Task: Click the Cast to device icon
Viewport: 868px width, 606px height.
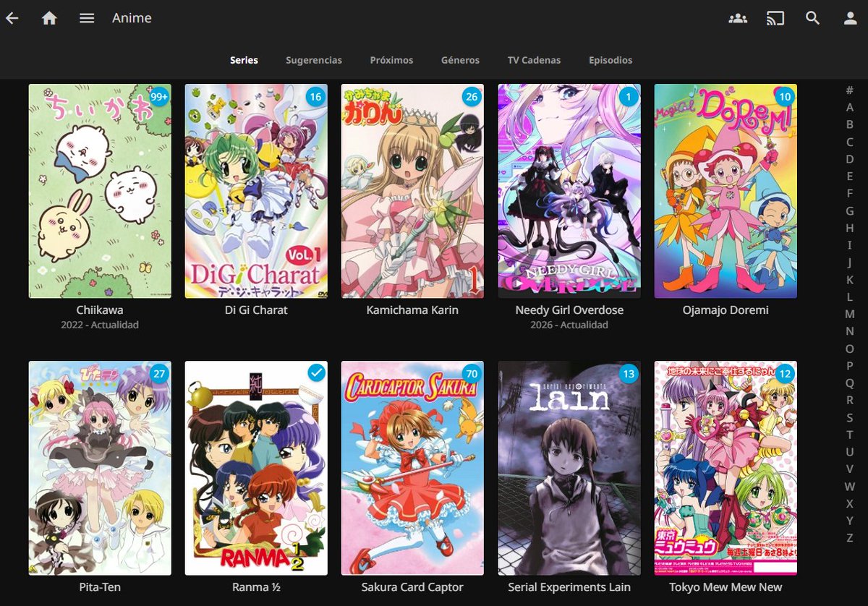Action: click(x=775, y=18)
